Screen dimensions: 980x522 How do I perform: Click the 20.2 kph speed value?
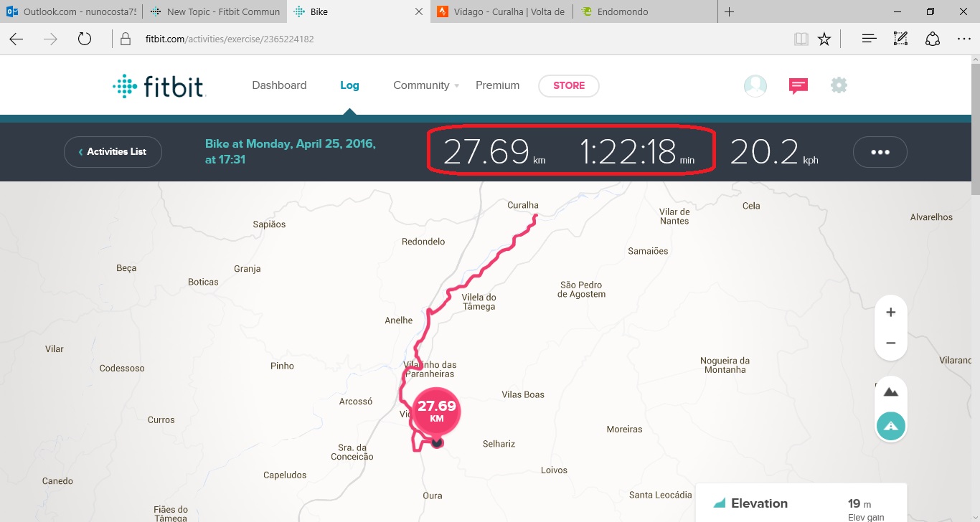pos(774,152)
